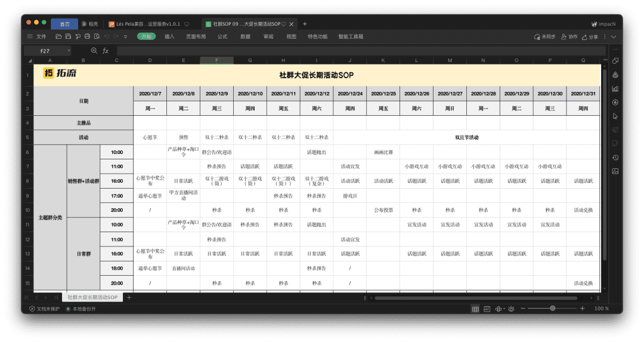This screenshot has width=644, height=342.
Task: Click the export-to-PDF icon beside save
Action: [78, 36]
